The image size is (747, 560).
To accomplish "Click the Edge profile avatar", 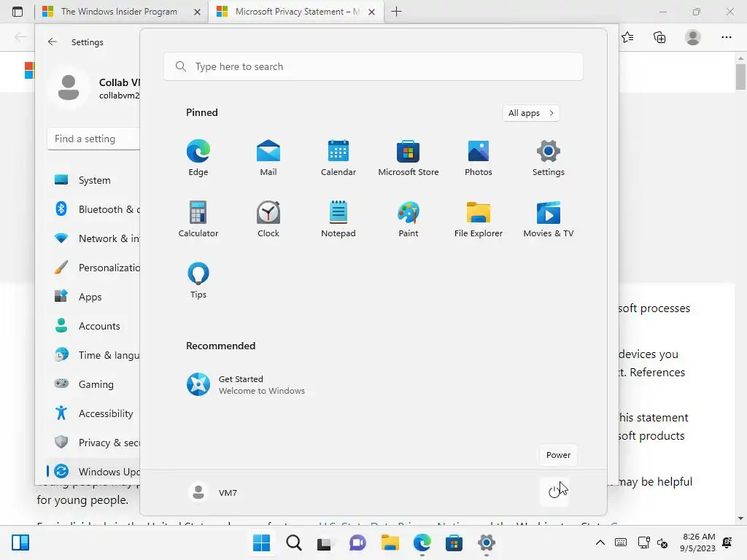I will [693, 37].
